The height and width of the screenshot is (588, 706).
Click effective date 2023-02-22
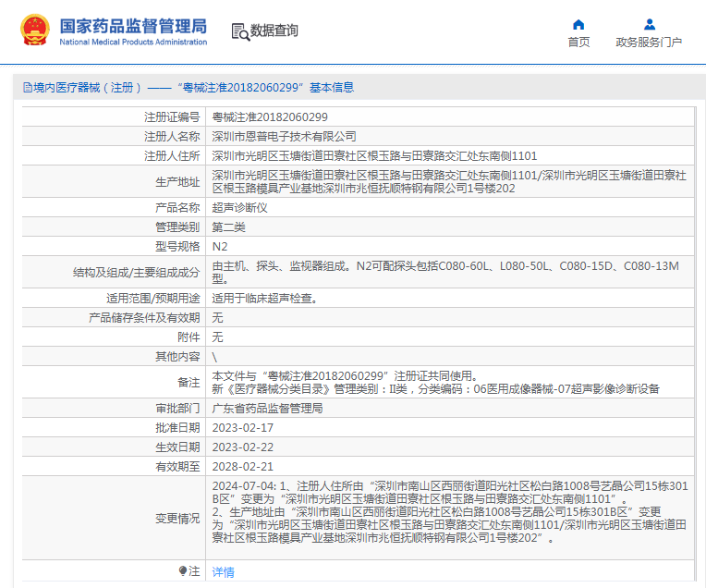243,447
